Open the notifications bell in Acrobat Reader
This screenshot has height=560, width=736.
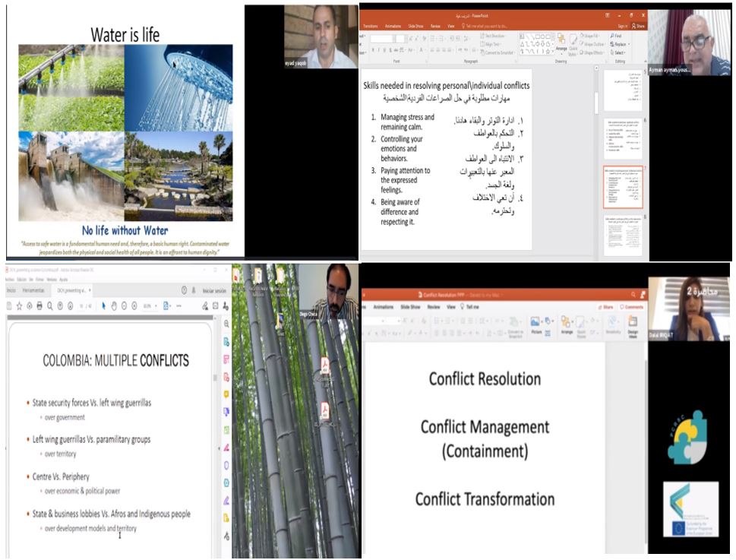coord(194,290)
